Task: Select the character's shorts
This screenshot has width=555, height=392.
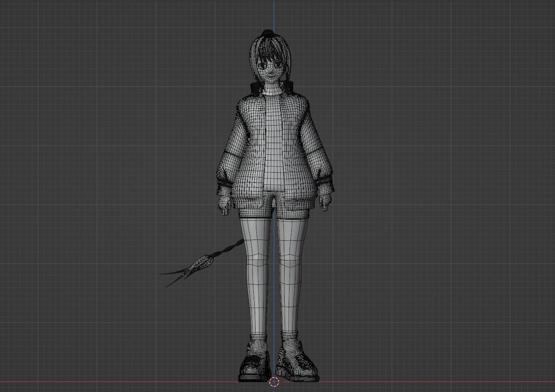Action: [274, 205]
